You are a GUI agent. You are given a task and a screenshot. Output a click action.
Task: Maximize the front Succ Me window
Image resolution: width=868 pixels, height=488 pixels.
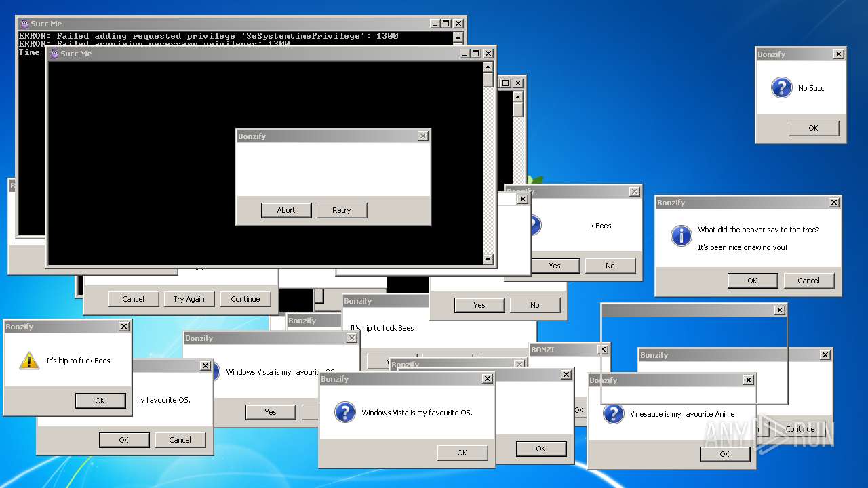pyautogui.click(x=476, y=54)
